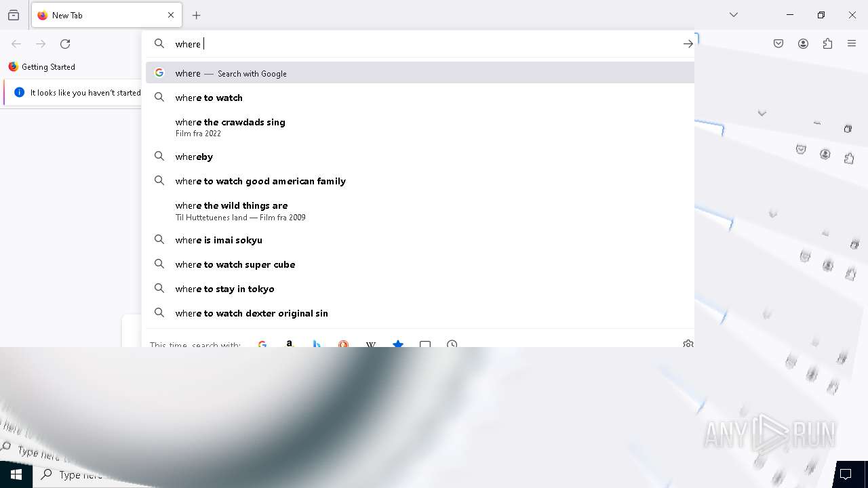Search this time with Bing icon
The height and width of the screenshot is (488, 868).
[x=317, y=344]
